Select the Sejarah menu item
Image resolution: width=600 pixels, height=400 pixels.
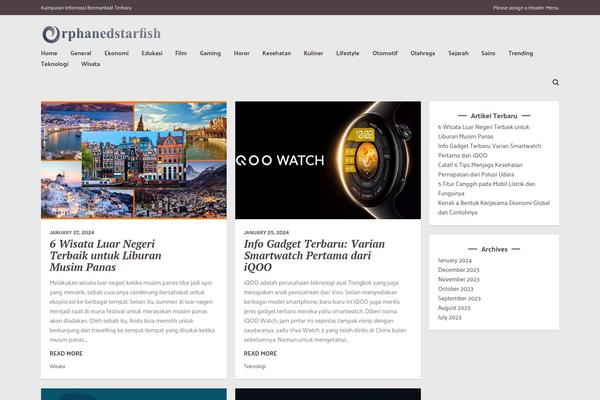458,53
